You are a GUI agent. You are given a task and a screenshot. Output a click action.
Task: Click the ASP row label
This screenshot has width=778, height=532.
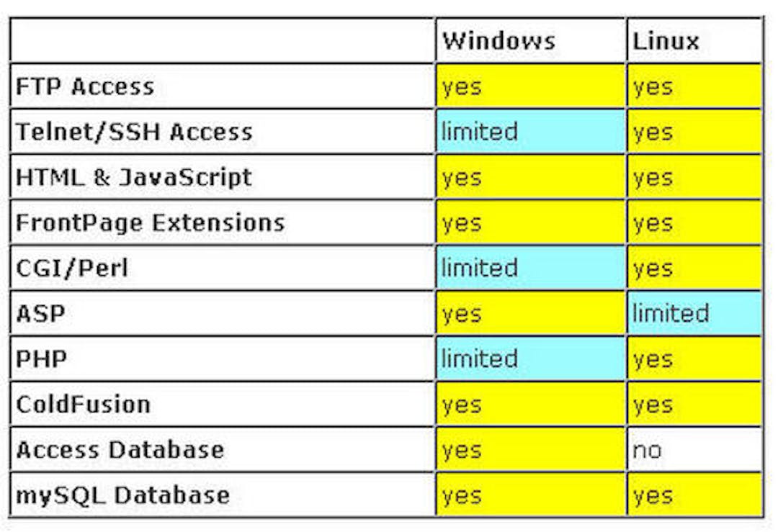(40, 313)
